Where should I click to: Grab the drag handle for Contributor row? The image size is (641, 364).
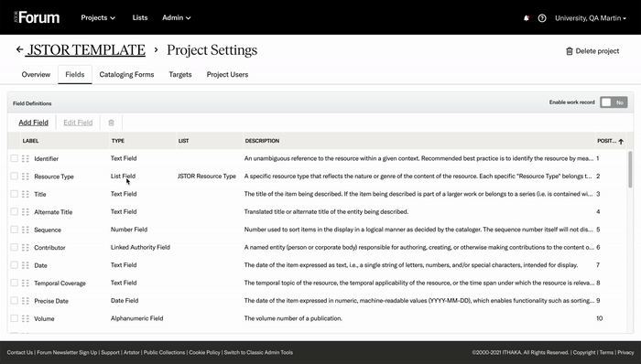tap(26, 247)
